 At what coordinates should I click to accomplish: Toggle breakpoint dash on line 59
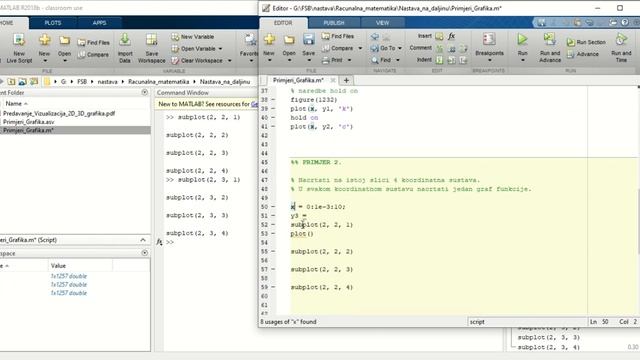(273, 287)
